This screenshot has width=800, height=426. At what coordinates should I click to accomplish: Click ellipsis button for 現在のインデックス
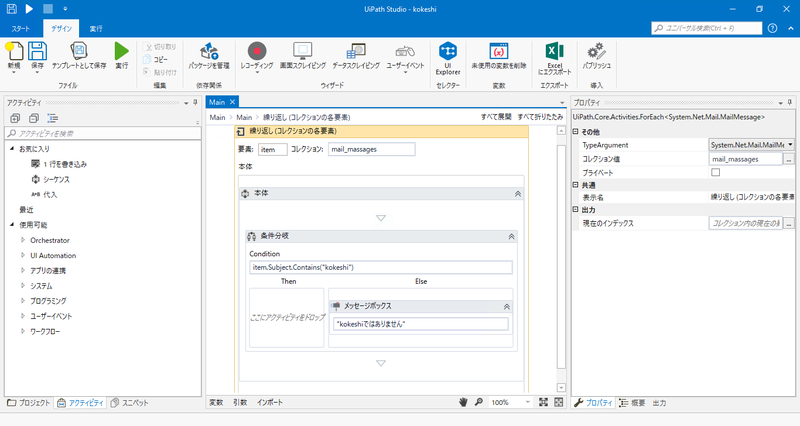click(789, 223)
